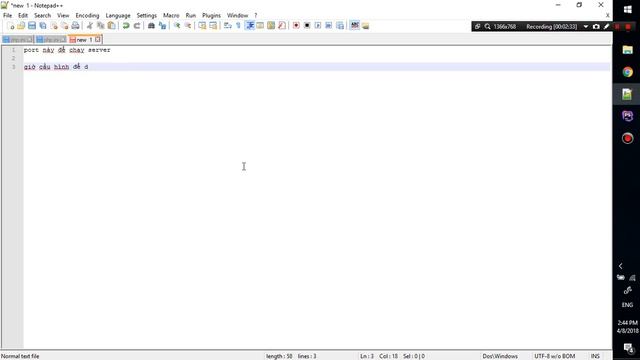Open the ? help menu
Screen dimensions: 640x360
(x=256, y=16)
